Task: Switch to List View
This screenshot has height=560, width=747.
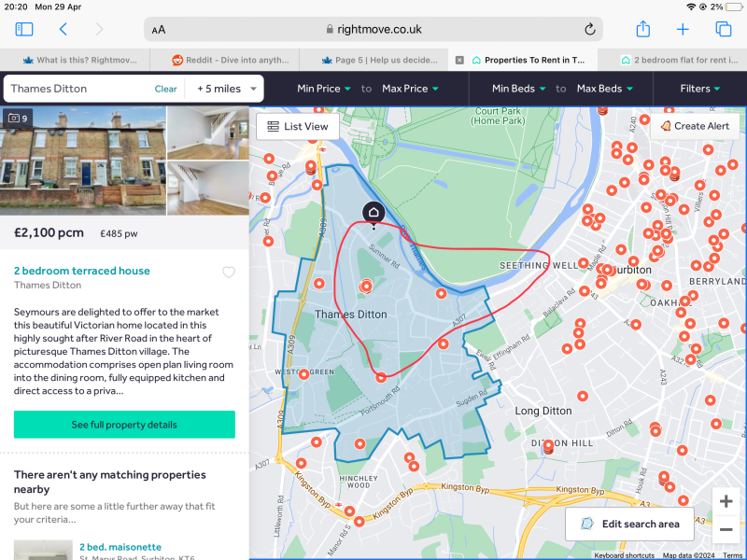Action: point(298,126)
